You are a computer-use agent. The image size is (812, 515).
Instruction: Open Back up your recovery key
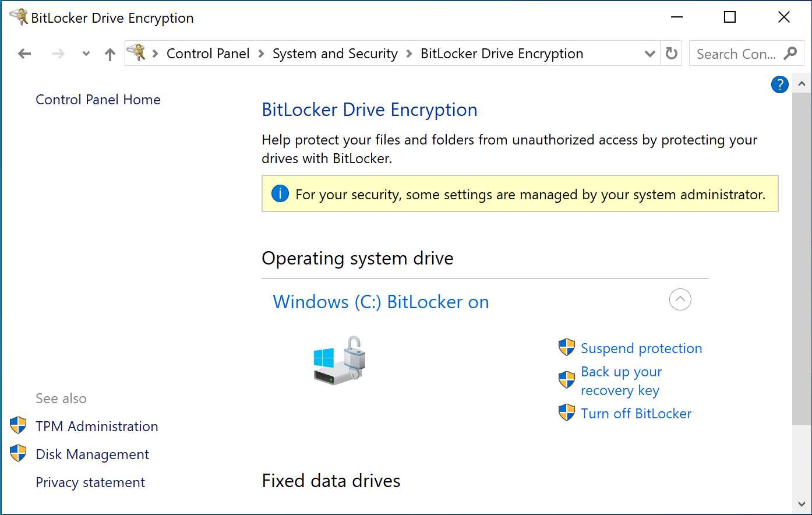coord(620,380)
